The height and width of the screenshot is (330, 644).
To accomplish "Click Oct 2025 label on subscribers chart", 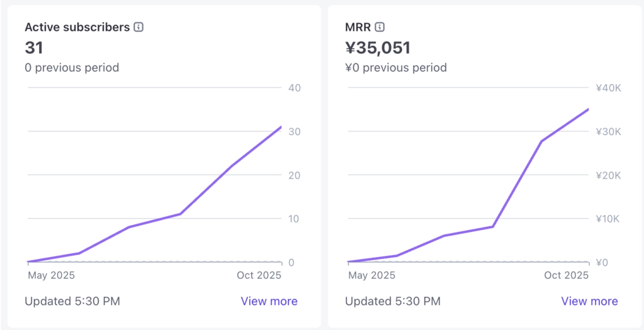I will coord(258,275).
